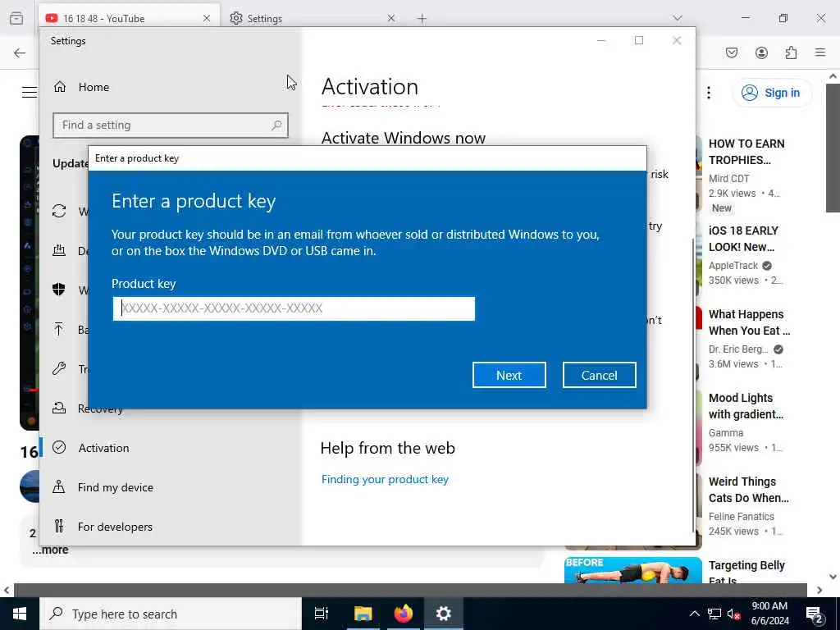
Task: Open the Targeting Belly Fat video thumbnail
Action: point(632,570)
